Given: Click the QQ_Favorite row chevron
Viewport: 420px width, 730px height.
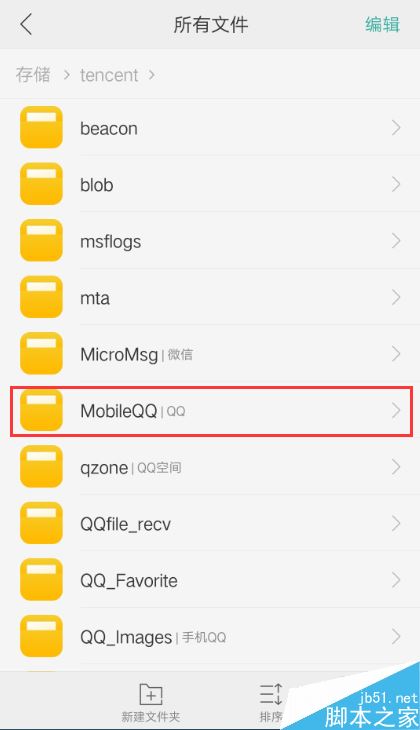Looking at the screenshot, I should point(396,580).
